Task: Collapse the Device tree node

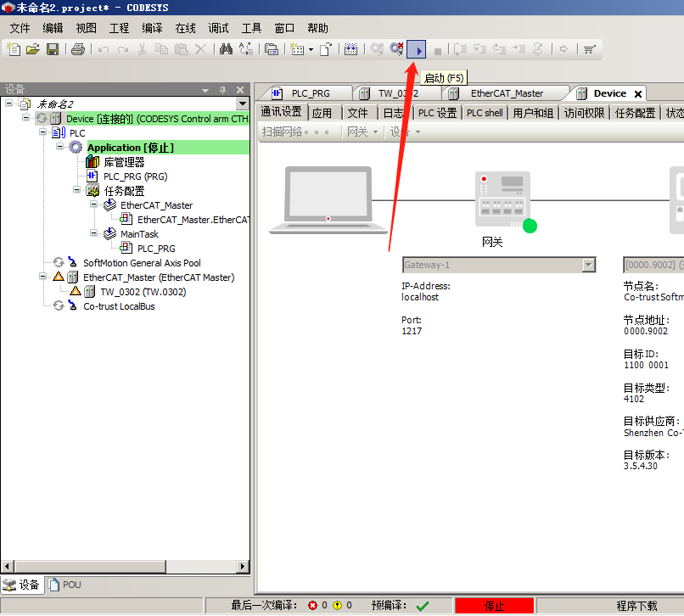Action: [x=25, y=118]
